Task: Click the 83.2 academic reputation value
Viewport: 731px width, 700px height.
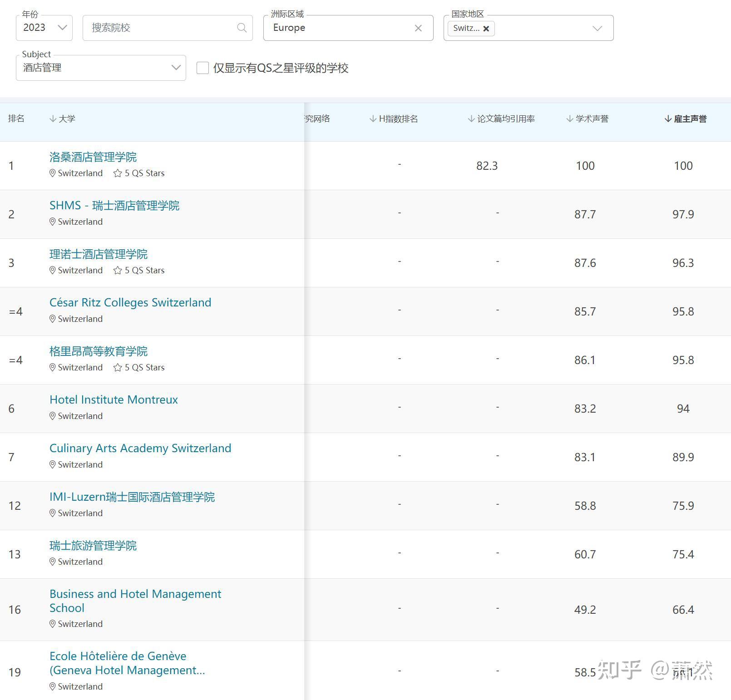Action: (585, 409)
